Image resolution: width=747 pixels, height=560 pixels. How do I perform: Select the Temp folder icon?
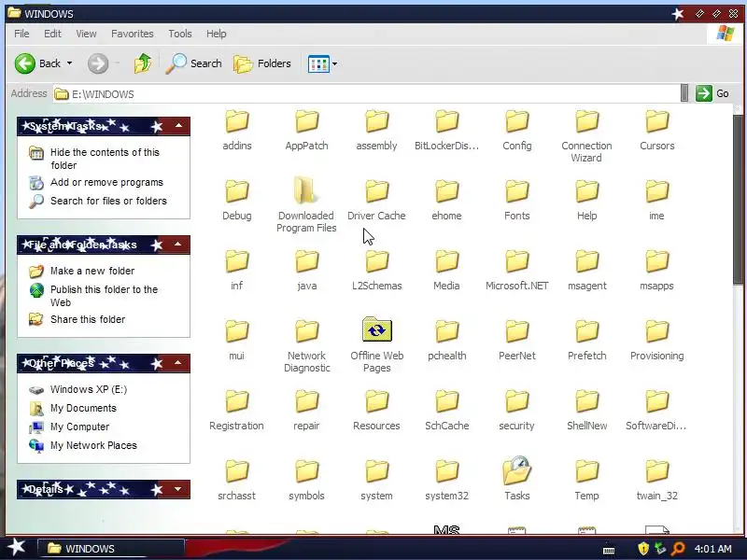click(x=586, y=471)
